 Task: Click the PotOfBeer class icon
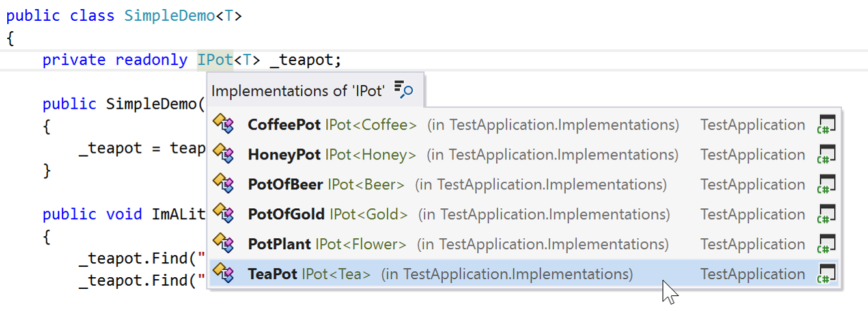tap(223, 184)
